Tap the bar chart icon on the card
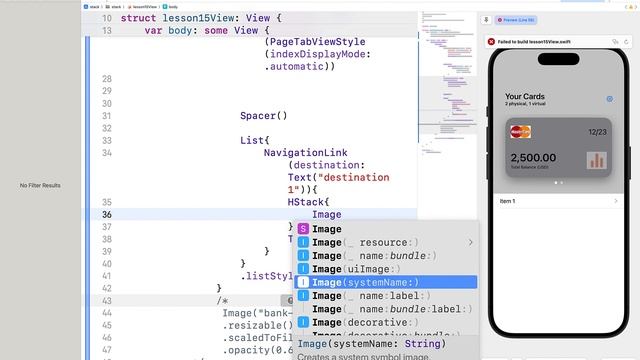The width and height of the screenshot is (640, 360). tap(597, 160)
